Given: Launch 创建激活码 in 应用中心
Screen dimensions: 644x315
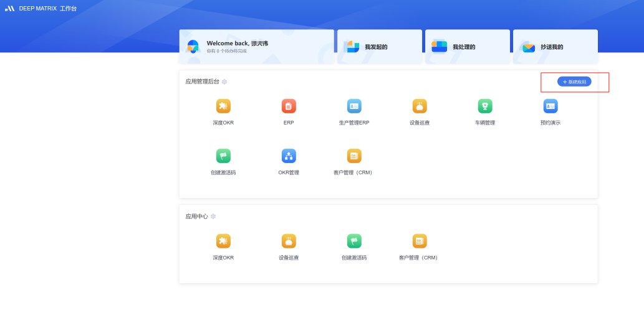Looking at the screenshot, I should (354, 241).
